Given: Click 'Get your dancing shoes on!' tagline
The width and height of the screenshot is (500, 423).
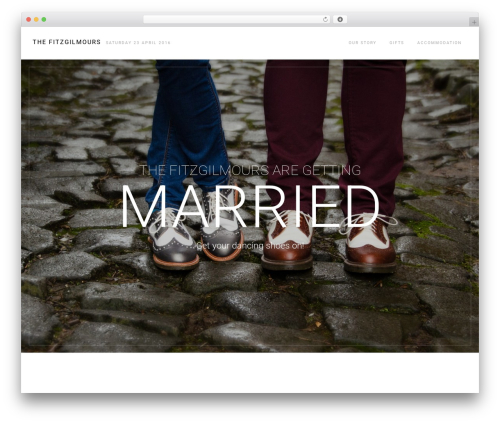Looking at the screenshot, I should tap(250, 246).
